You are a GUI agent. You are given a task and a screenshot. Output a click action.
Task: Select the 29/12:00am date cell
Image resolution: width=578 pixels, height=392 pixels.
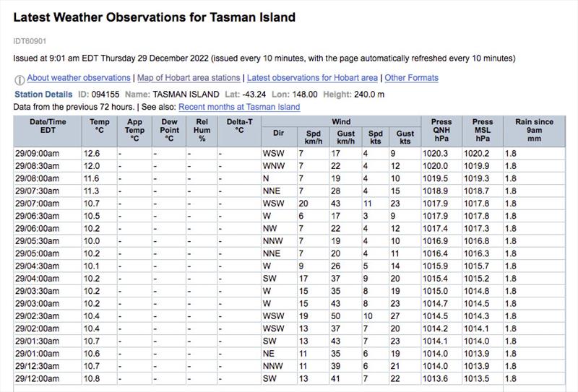[48, 379]
